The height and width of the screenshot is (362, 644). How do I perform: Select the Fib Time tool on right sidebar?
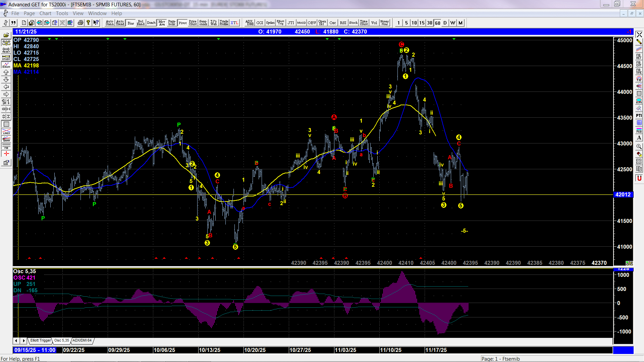coord(639,71)
